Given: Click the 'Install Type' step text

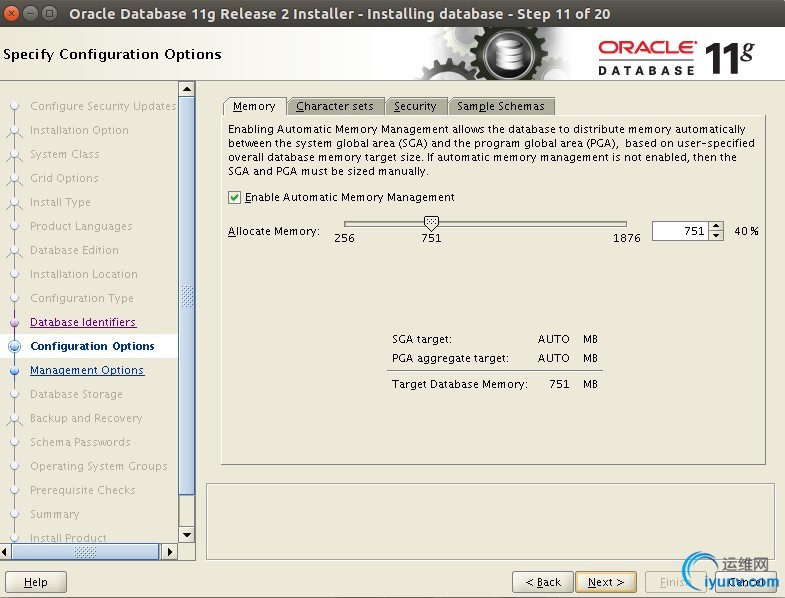Looking at the screenshot, I should pos(60,202).
